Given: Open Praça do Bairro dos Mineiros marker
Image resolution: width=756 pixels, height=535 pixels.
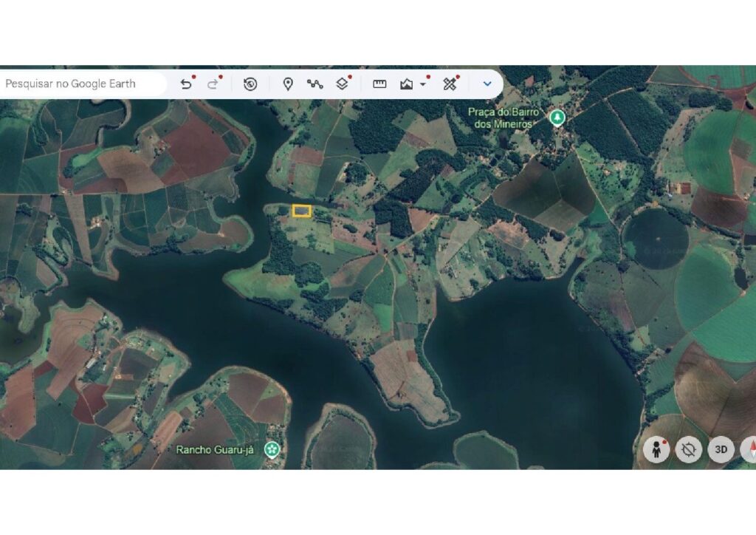Looking at the screenshot, I should click(x=557, y=117).
